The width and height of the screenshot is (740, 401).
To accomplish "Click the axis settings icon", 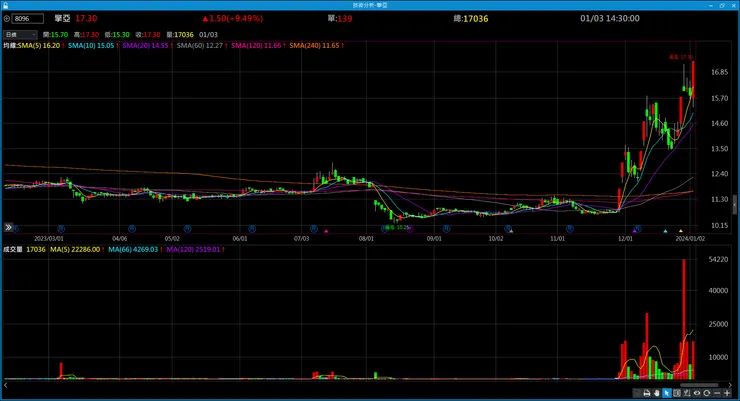I will pyautogui.click(x=687, y=393).
